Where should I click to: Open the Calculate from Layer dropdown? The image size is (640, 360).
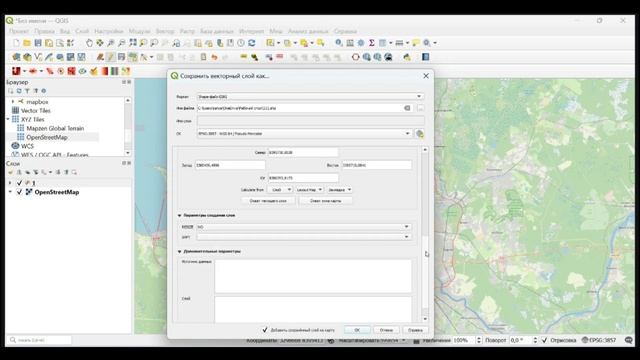click(280, 190)
